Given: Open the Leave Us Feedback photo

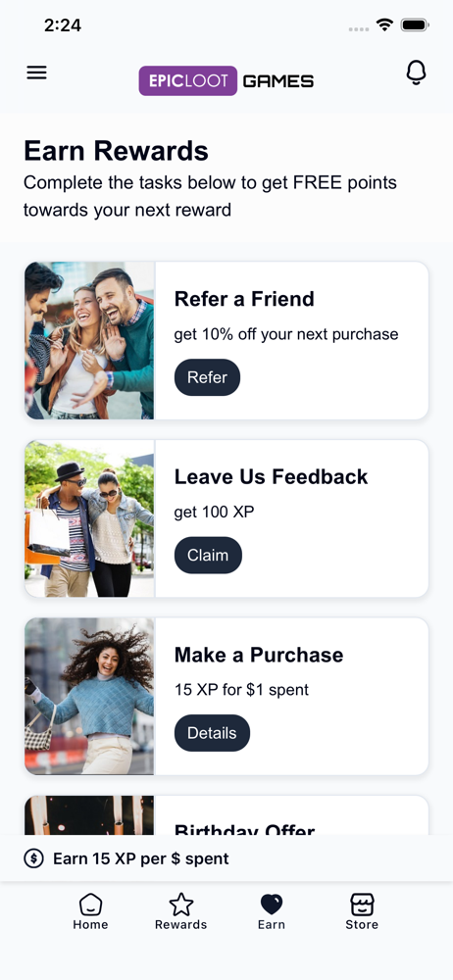Looking at the screenshot, I should tap(89, 518).
